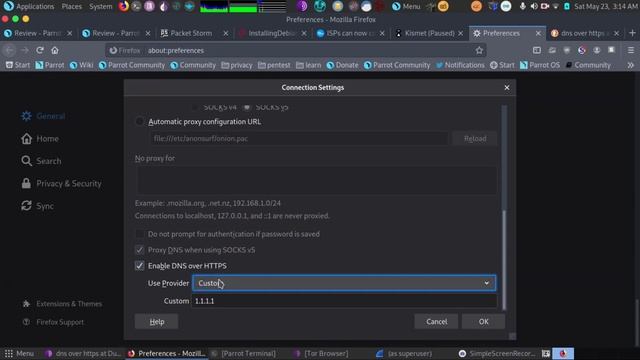This screenshot has width=640, height=360.
Task: Open the Search preferences category
Action: [x=41, y=161]
